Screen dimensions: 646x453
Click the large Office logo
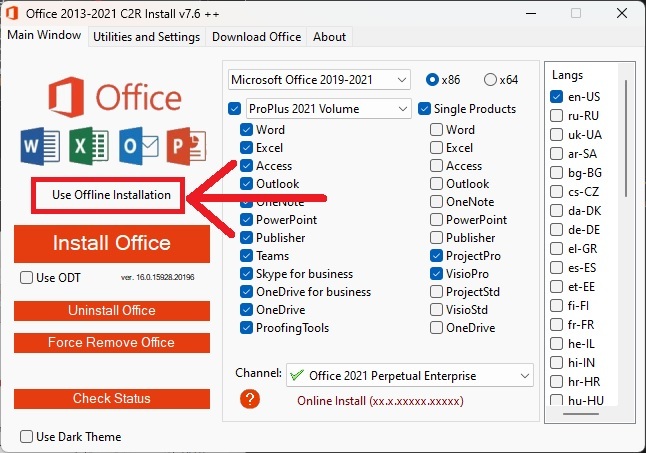pos(115,97)
